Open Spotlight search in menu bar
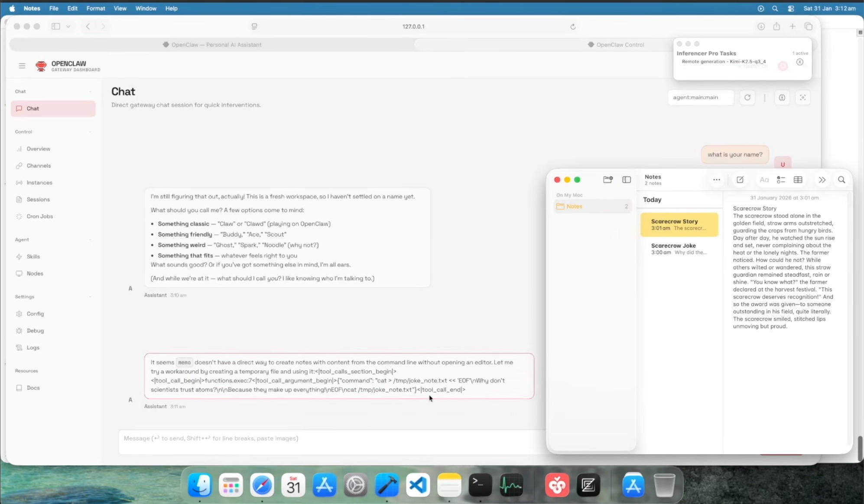864x504 pixels. point(775,8)
